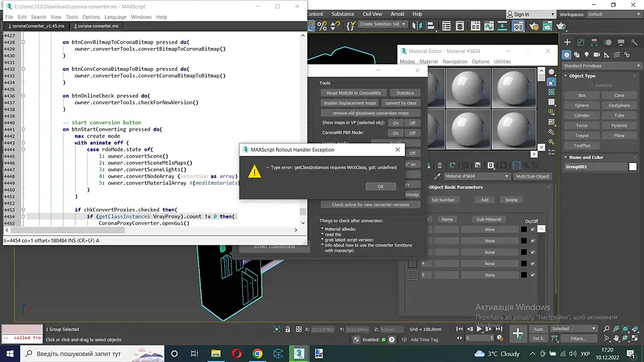Select the Cameras category icon
The height and width of the screenshot is (362, 644).
597,55
